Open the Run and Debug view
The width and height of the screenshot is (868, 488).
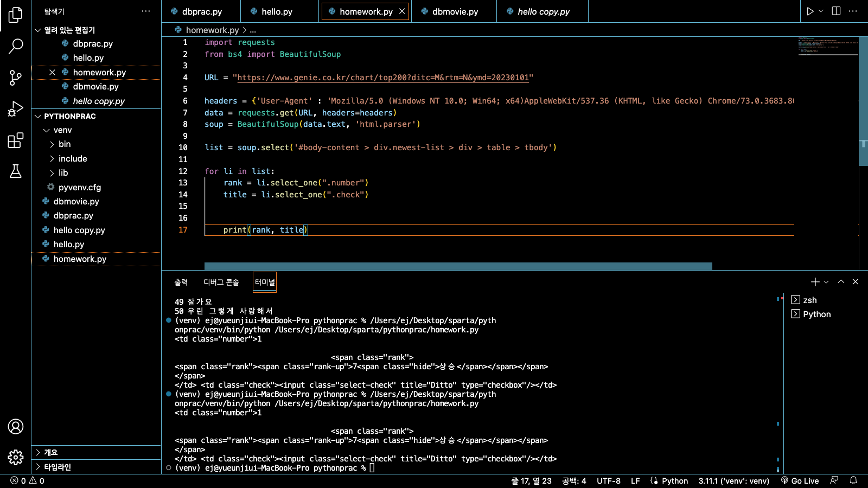coord(16,109)
